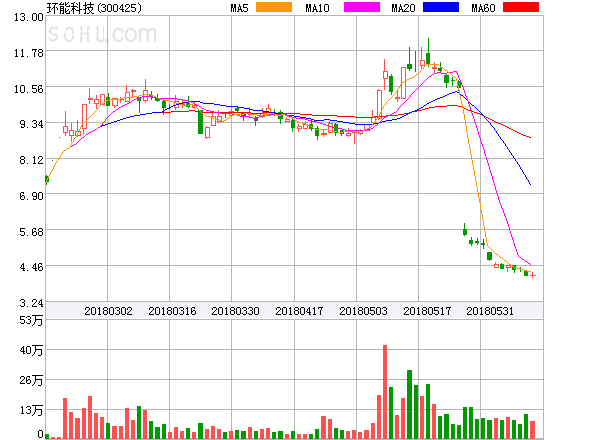Click the magenta MA10 legend swatch
Viewport: 600px width, 440px height.
point(362,7)
